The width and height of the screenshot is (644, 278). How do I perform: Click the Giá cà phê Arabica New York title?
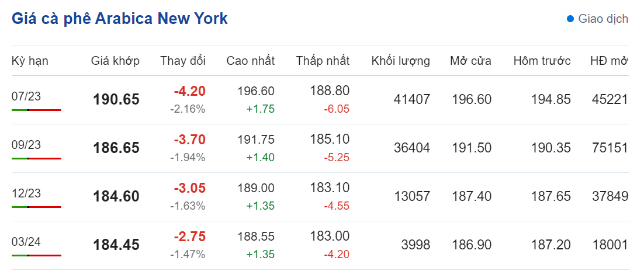coord(120,19)
